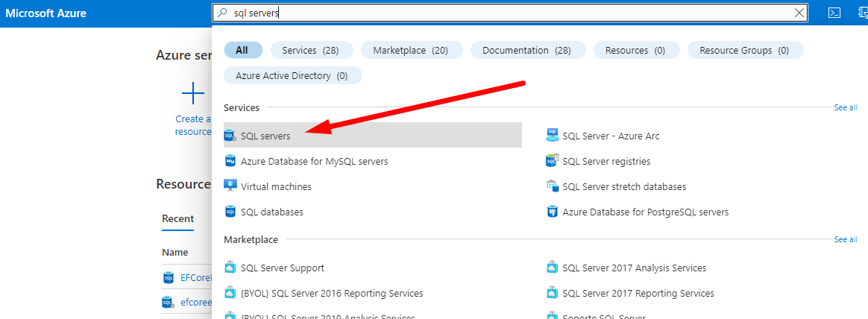Image resolution: width=868 pixels, height=319 pixels.
Task: Clear the search box with X icon
Action: 799,13
